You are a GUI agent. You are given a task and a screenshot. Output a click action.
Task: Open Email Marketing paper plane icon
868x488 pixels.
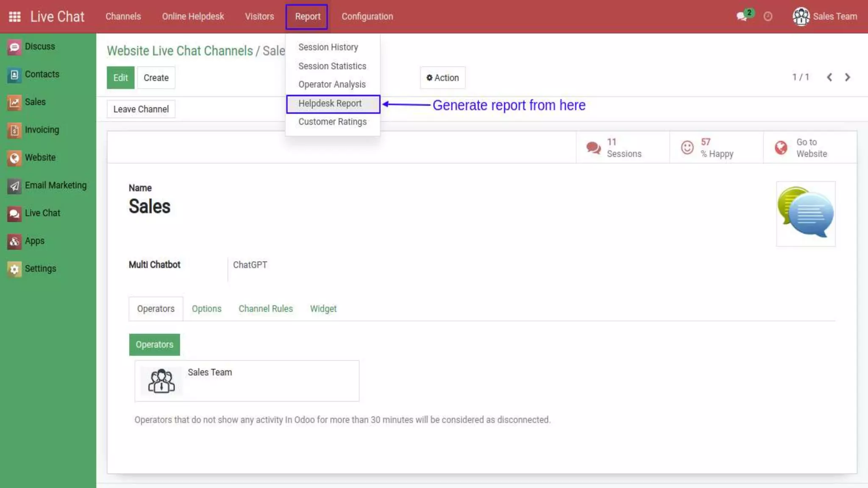click(14, 186)
